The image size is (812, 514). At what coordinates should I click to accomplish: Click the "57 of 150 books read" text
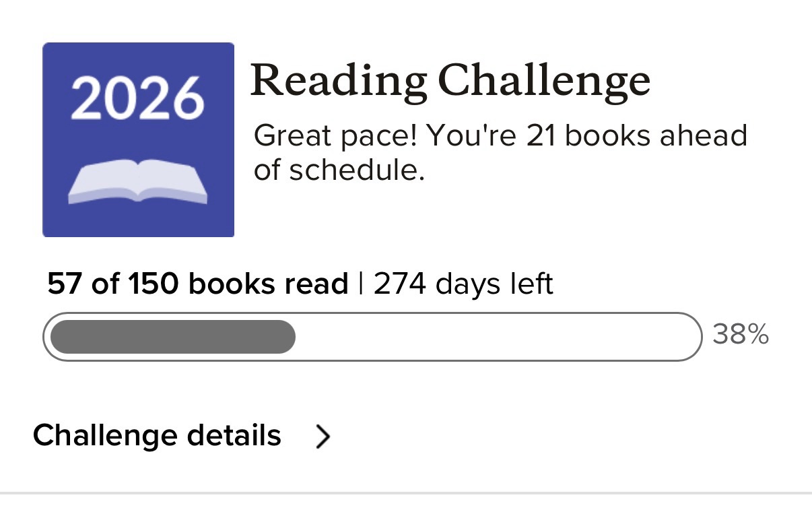click(197, 284)
